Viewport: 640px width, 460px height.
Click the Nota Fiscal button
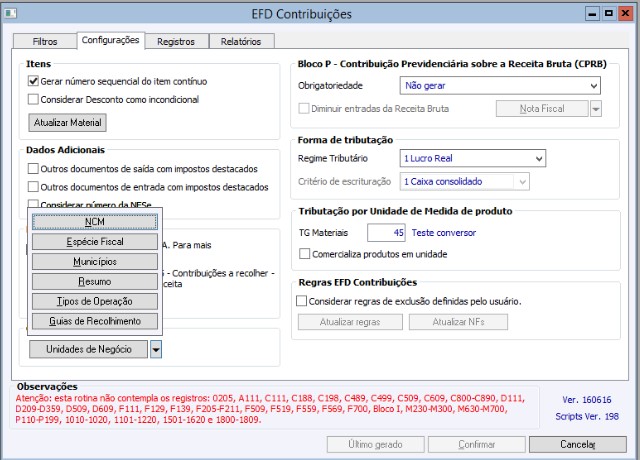click(x=542, y=109)
